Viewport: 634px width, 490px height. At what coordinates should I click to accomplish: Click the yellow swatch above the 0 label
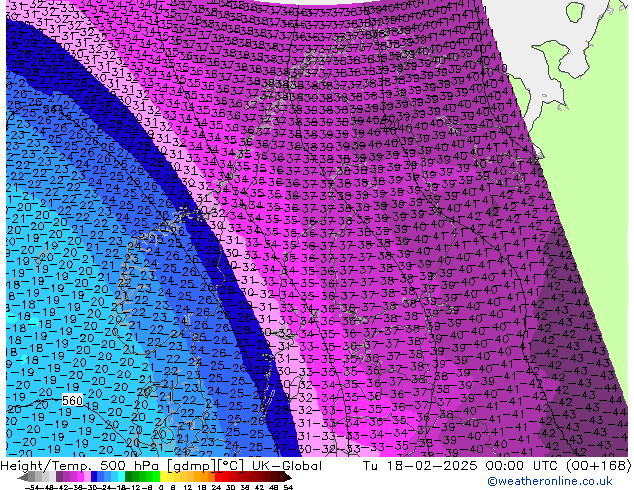click(163, 477)
